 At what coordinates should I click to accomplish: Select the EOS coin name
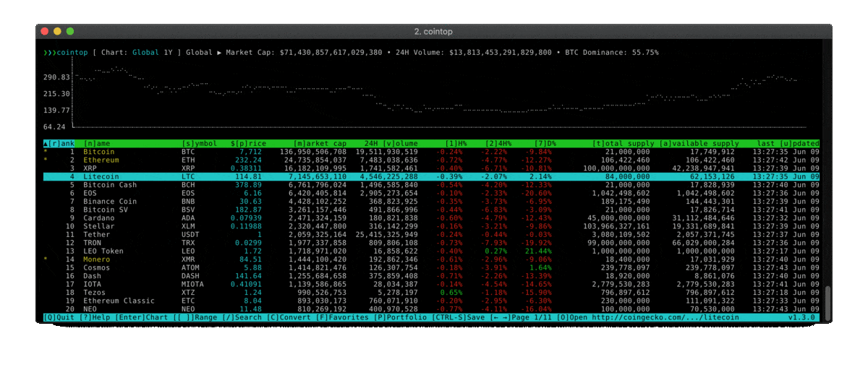click(x=90, y=193)
